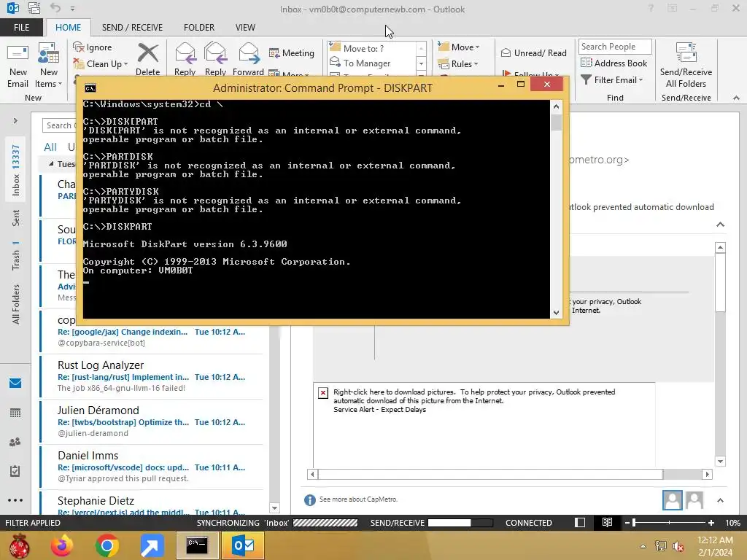Click the zoom slider track
This screenshot has width=747, height=560.
669,523
